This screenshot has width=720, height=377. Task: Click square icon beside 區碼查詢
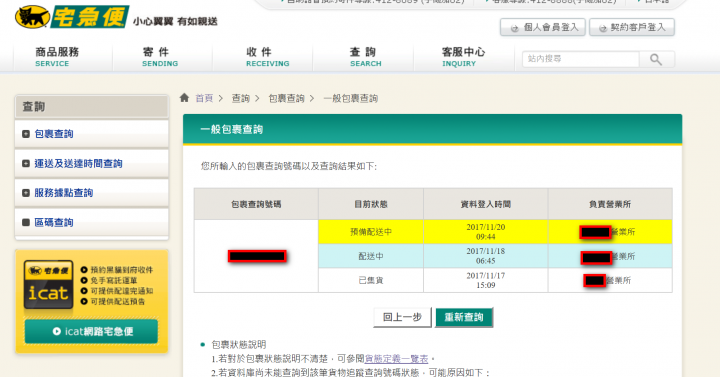tap(26, 223)
